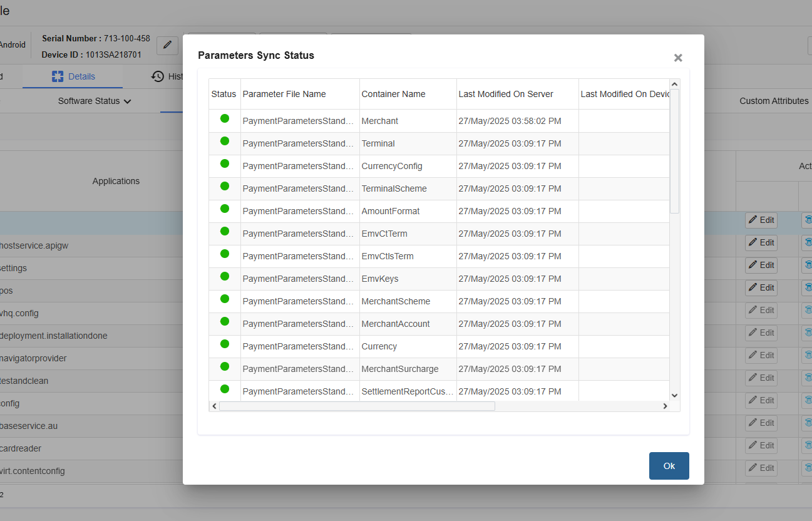Click Edit button in testandclean row
The image size is (812, 521).
point(761,378)
